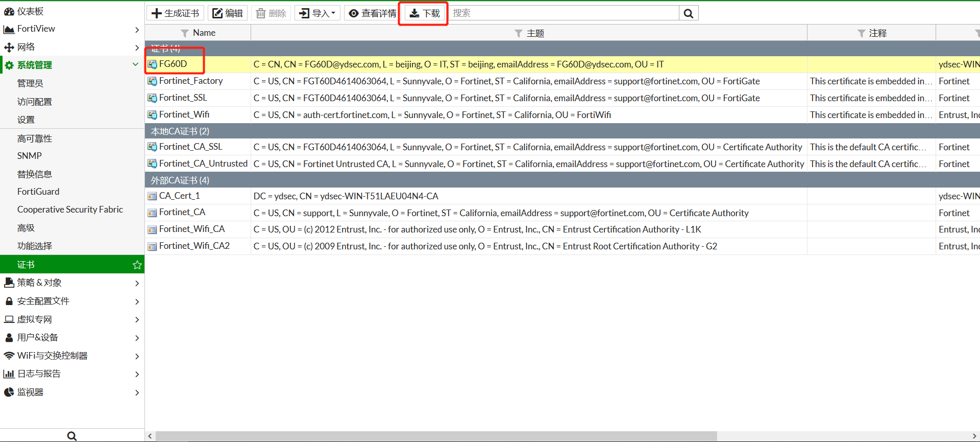Collapse the 系统管理 menu chevron
Image resolution: width=980 pixels, height=442 pixels.
click(135, 64)
